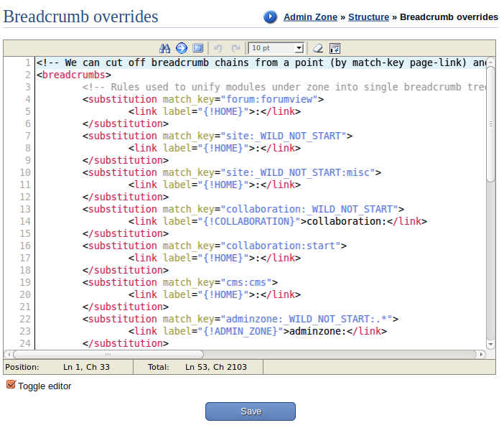This screenshot has height=433, width=504.
Task: Click the horizontal scrollbar thumb
Action: click(108, 354)
